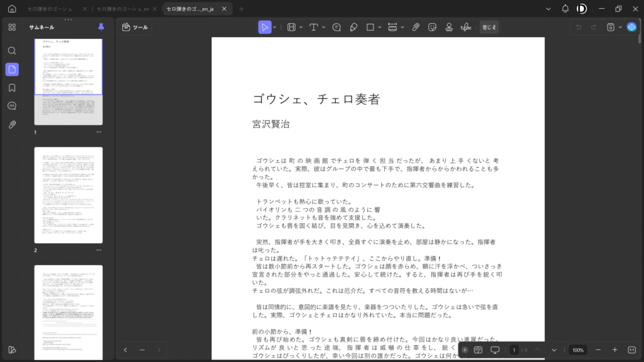Viewport: 644px width, 362px height.
Task: Toggle reading mode in bottom bar
Action: coord(478,350)
